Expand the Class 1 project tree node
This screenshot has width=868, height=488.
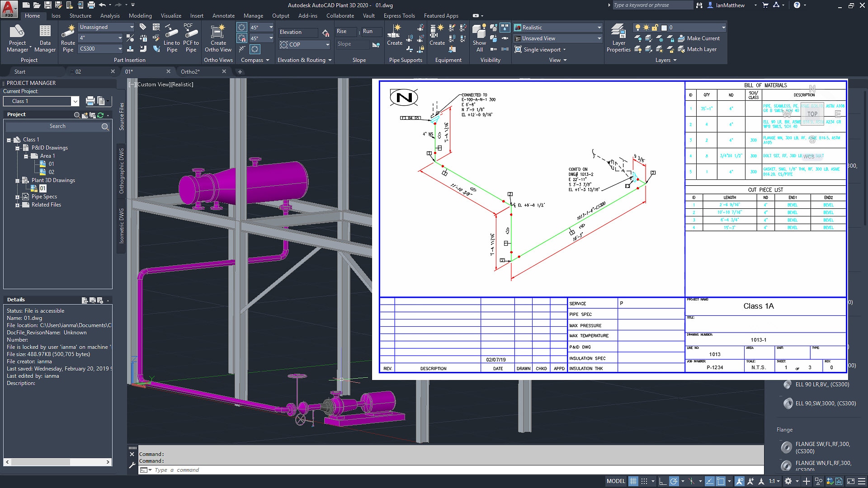8,140
